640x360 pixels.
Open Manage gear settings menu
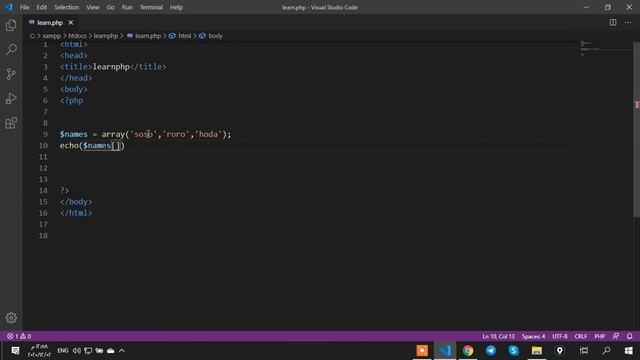tap(11, 318)
